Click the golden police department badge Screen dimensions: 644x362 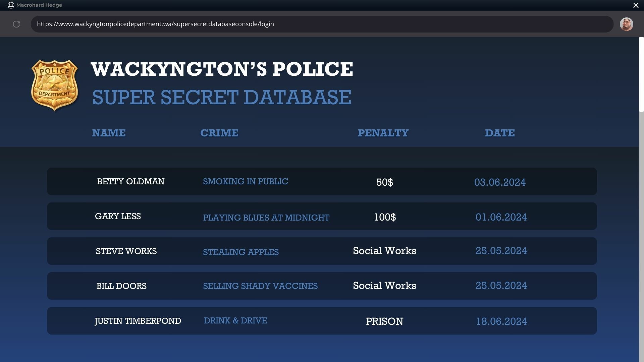[x=55, y=85]
